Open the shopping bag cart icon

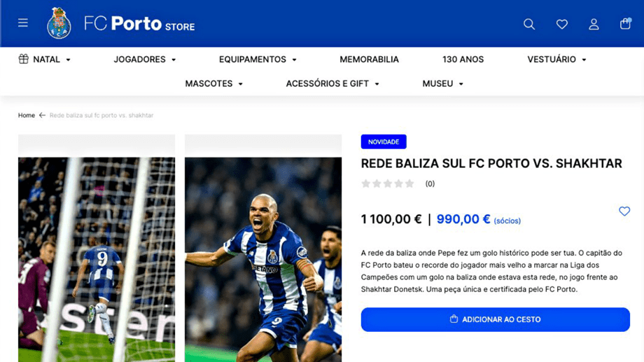click(x=625, y=23)
